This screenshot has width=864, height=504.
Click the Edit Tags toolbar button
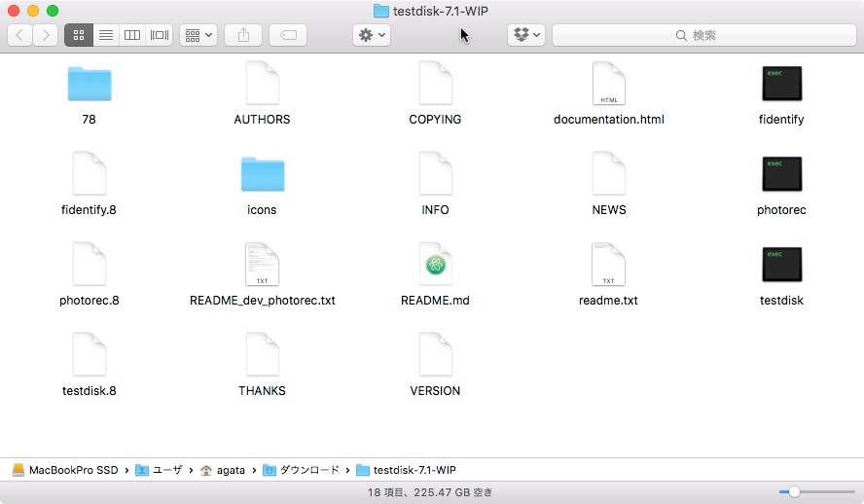point(288,35)
